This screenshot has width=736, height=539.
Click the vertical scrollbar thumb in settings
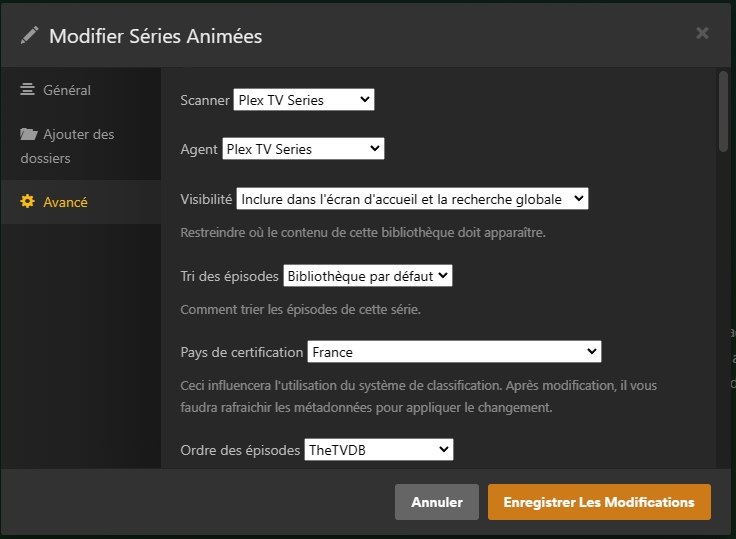tap(723, 110)
